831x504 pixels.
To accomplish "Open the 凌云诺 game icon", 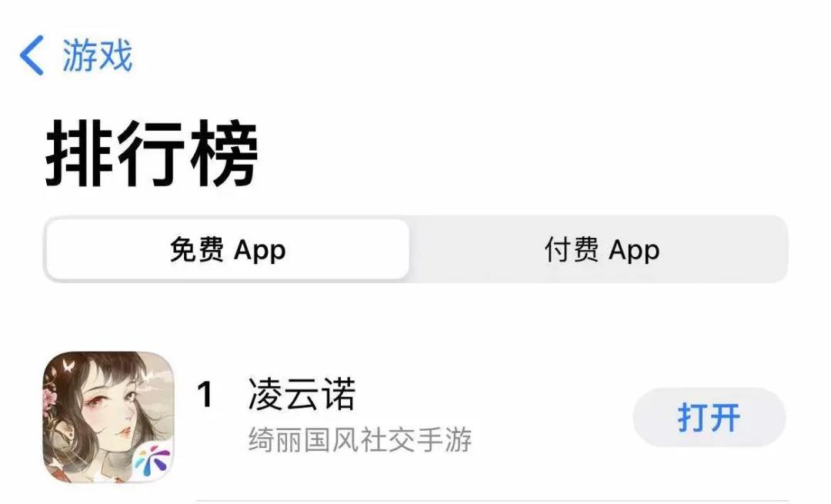I will (109, 416).
